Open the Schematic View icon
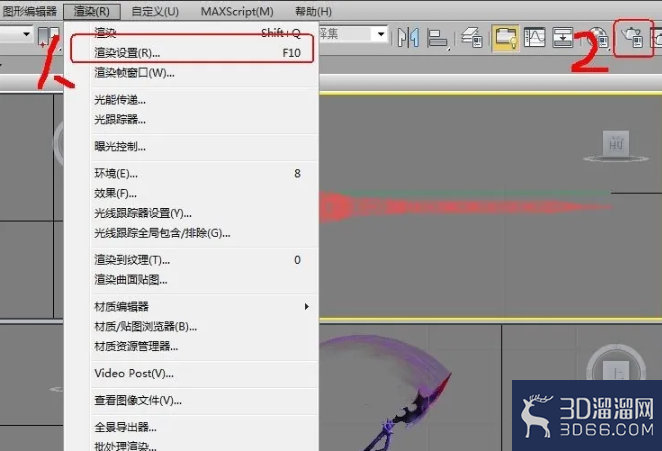Viewport: 662px width, 451px height. [563, 37]
